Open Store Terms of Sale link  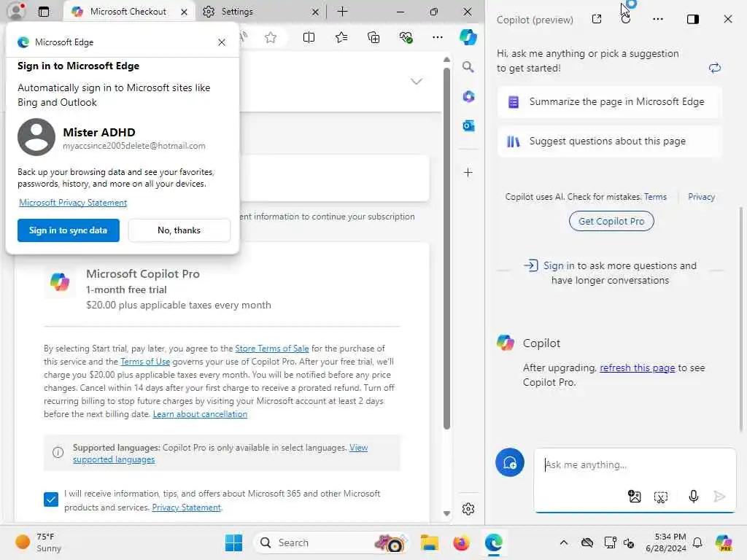pos(271,349)
